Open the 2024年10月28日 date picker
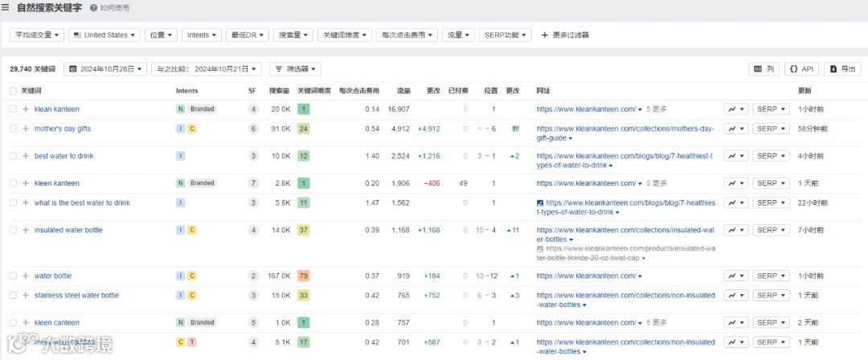 point(106,69)
